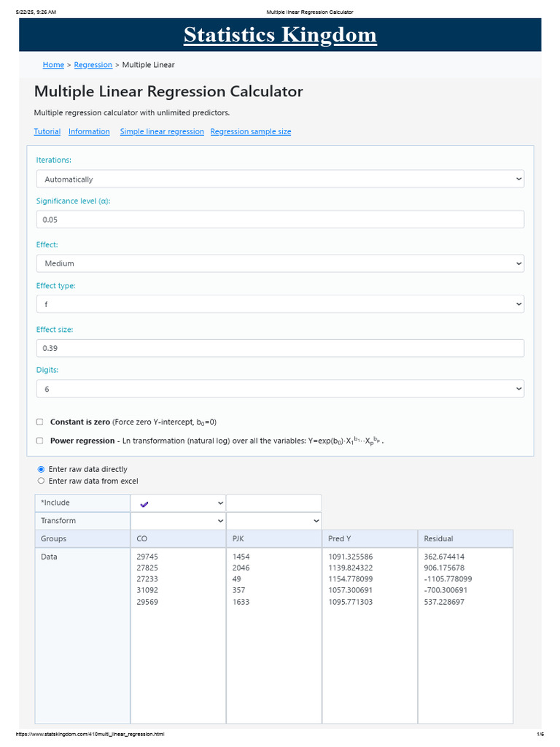Expand the Iterations dropdown set to Automatically

pyautogui.click(x=280, y=179)
